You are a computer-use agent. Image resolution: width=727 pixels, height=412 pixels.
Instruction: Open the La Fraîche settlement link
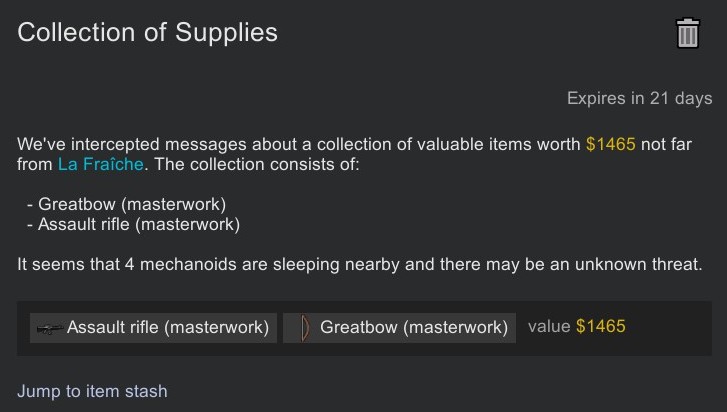coord(101,164)
